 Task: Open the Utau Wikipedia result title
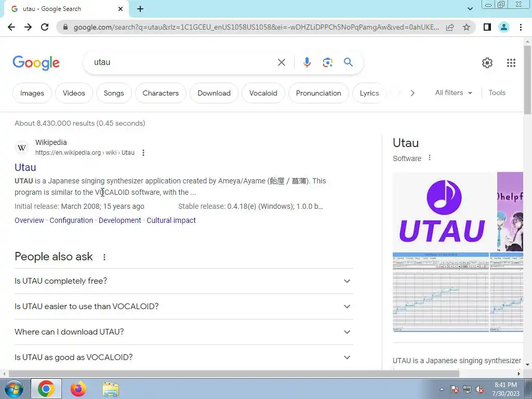pos(25,167)
